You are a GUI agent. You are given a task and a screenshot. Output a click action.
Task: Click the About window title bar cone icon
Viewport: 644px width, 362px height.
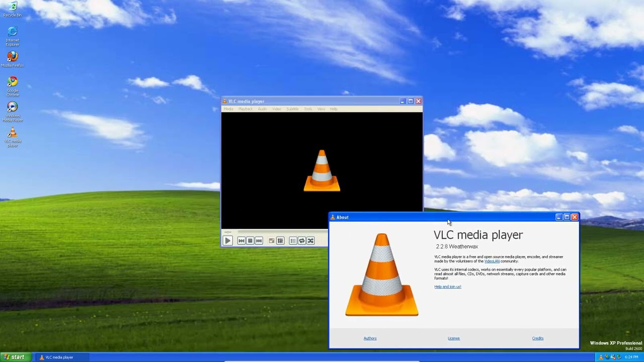(333, 217)
